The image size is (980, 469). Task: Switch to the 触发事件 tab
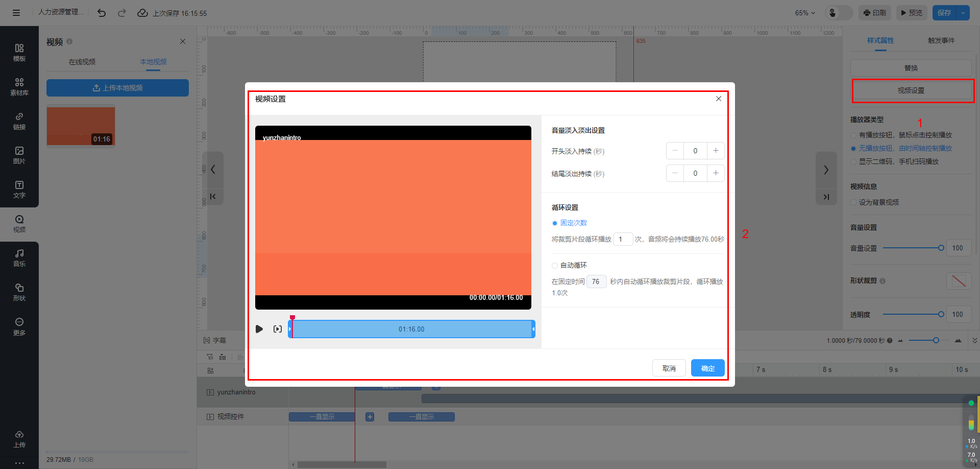941,40
